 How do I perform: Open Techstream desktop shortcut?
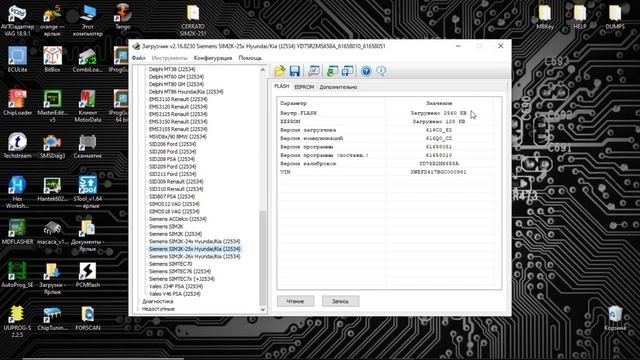point(17,145)
